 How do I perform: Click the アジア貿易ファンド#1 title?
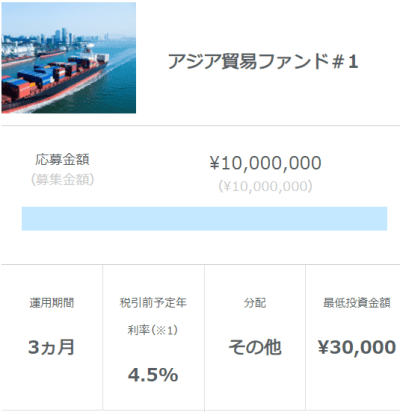point(263,62)
